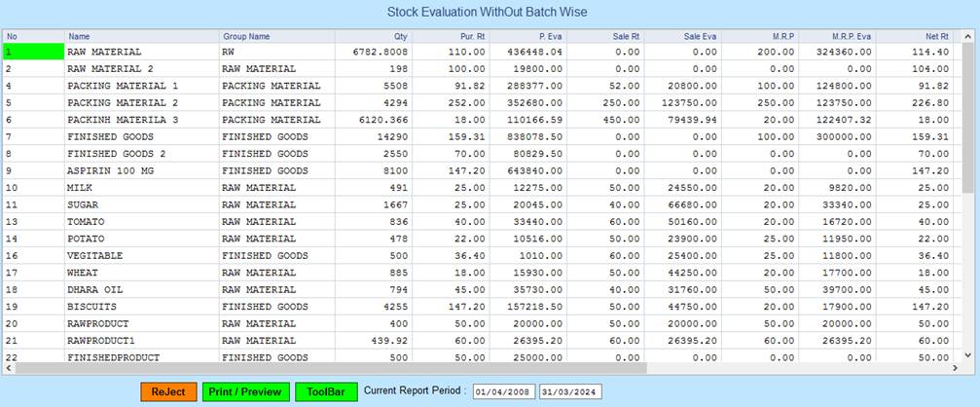Viewport: 980px width, 407px height.
Task: Select the green highlighted row number 1 cell
Action: (x=32, y=52)
